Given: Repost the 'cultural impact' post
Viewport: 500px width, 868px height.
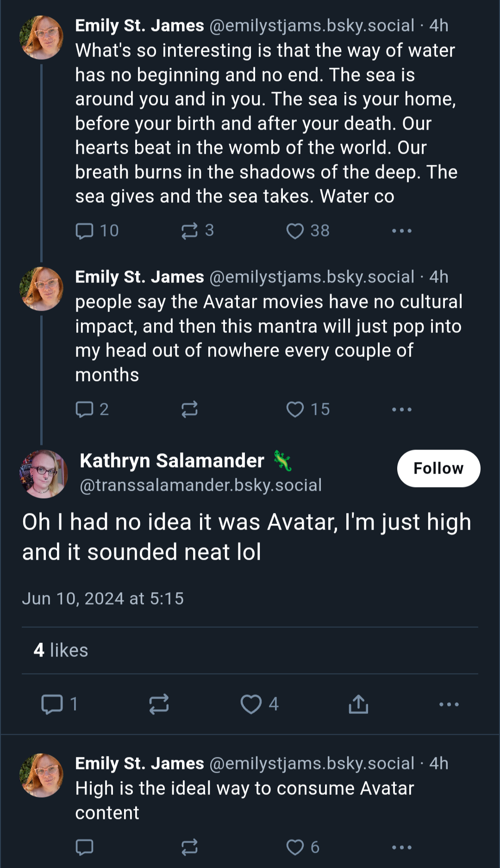Looking at the screenshot, I should coord(189,409).
